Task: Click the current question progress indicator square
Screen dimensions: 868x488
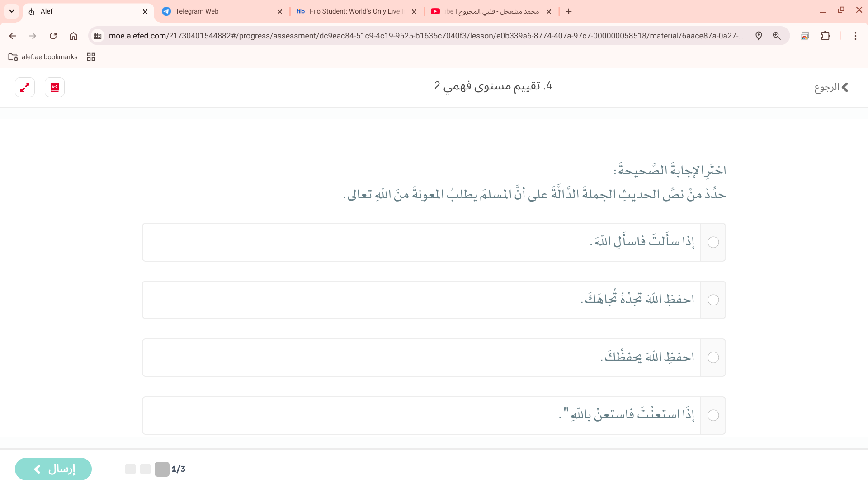Action: click(x=162, y=469)
